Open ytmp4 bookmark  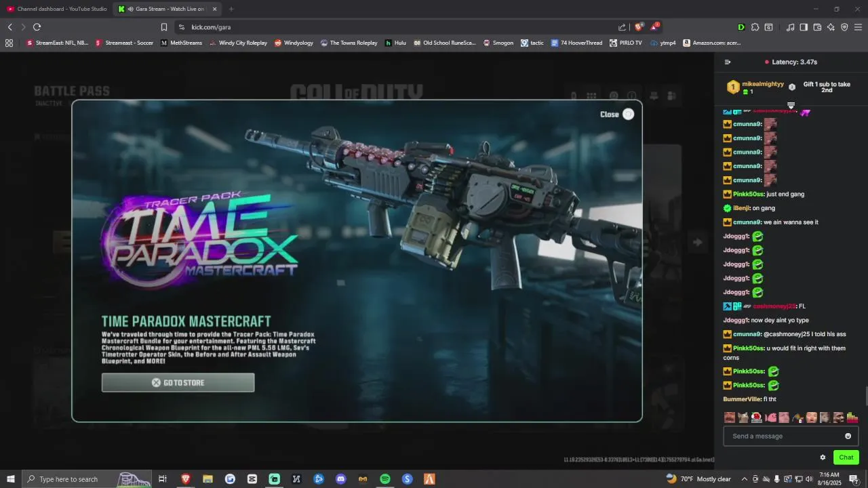pyautogui.click(x=663, y=43)
